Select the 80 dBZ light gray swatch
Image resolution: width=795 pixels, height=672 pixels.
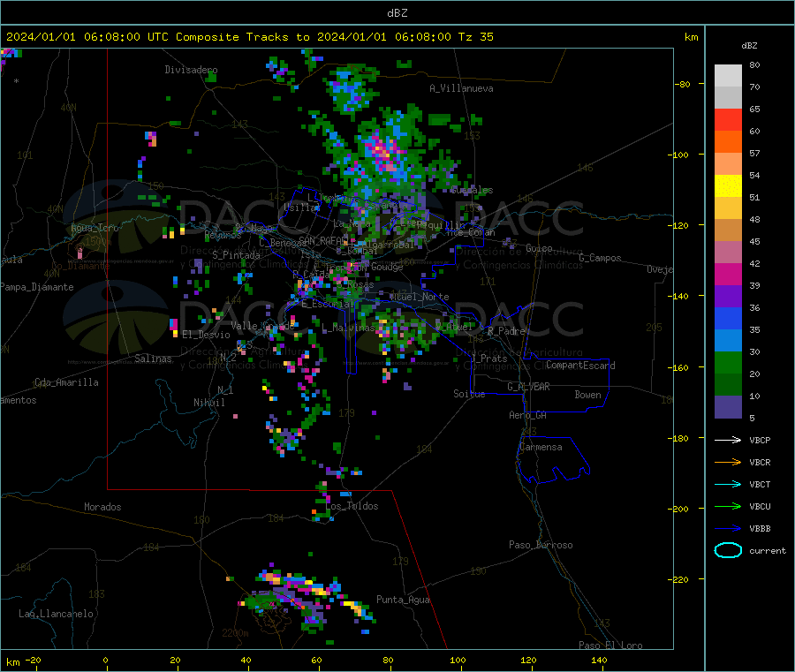coord(728,76)
